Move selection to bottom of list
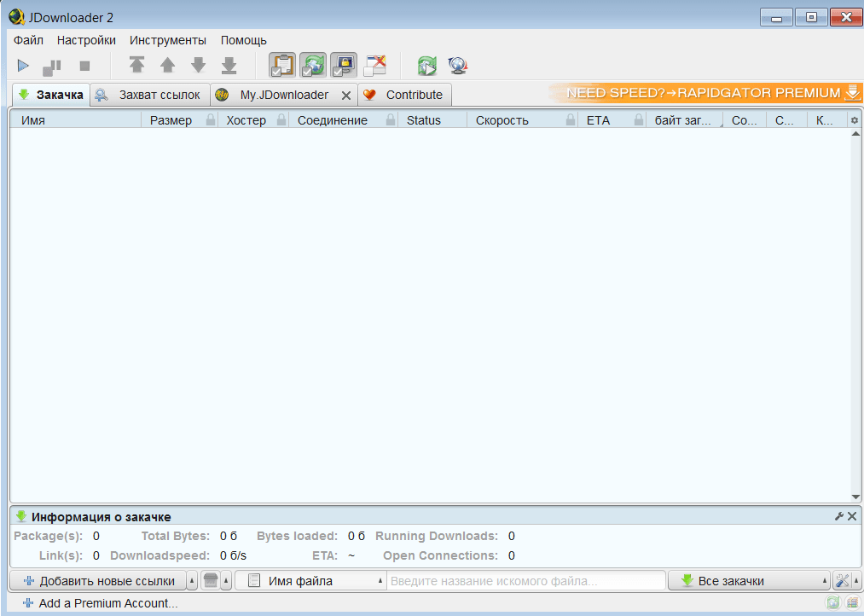Screen dimensions: 864x616 229,65
